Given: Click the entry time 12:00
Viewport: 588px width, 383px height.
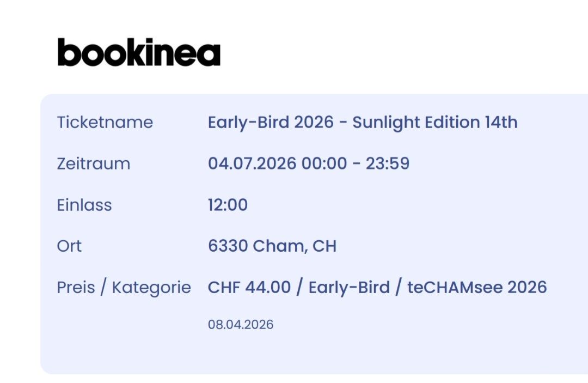Looking at the screenshot, I should point(228,205).
